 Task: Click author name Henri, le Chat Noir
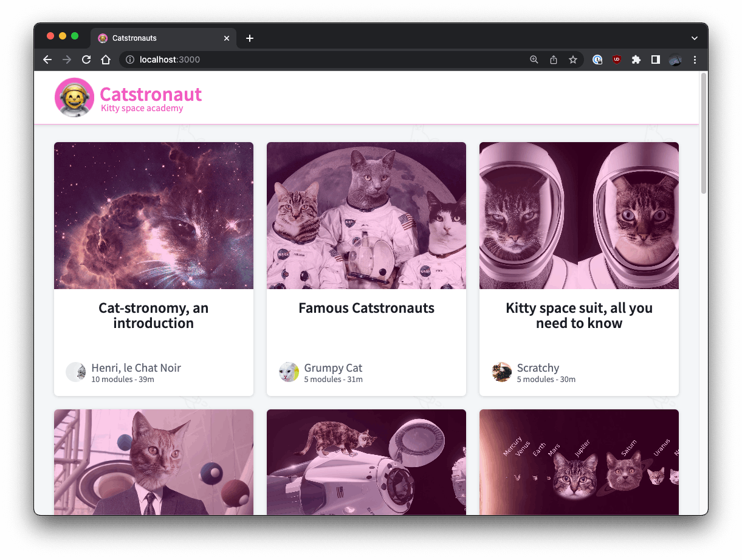coord(136,368)
